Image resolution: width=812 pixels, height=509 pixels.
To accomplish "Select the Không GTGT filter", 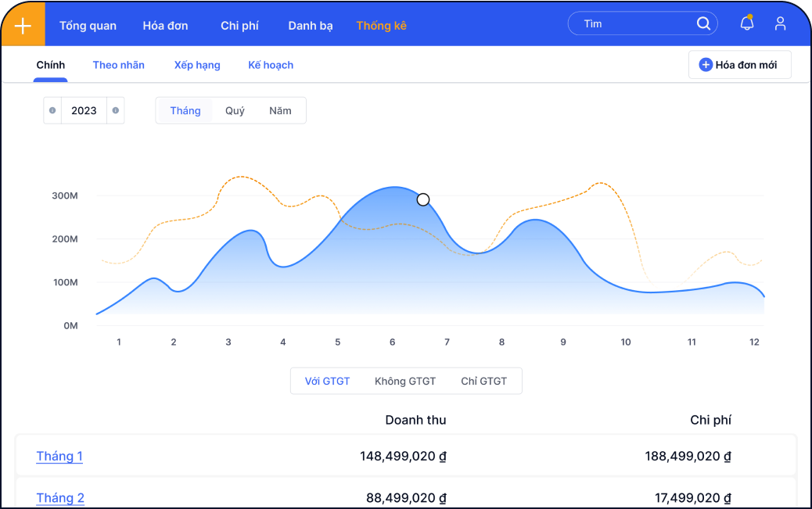I will point(405,382).
